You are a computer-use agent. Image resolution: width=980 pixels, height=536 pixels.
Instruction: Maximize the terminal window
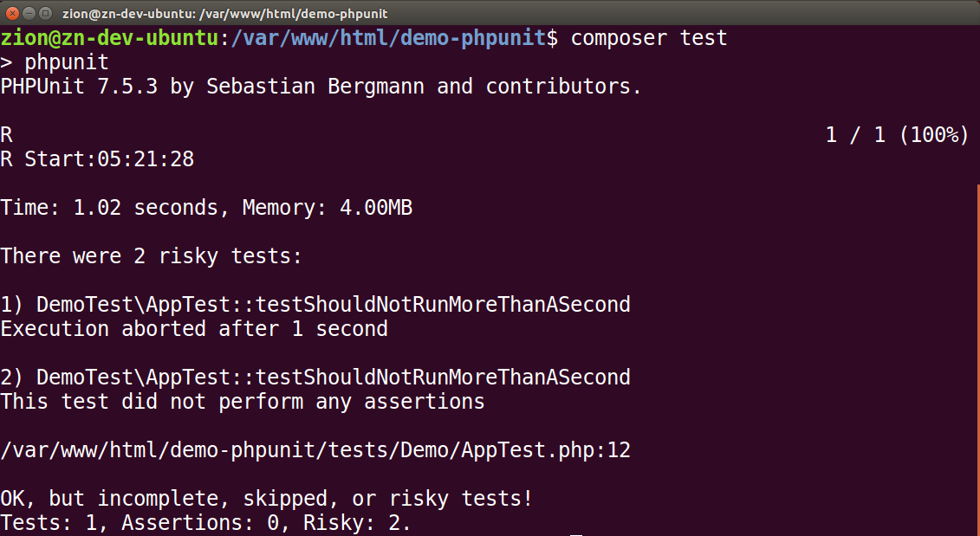click(x=44, y=13)
